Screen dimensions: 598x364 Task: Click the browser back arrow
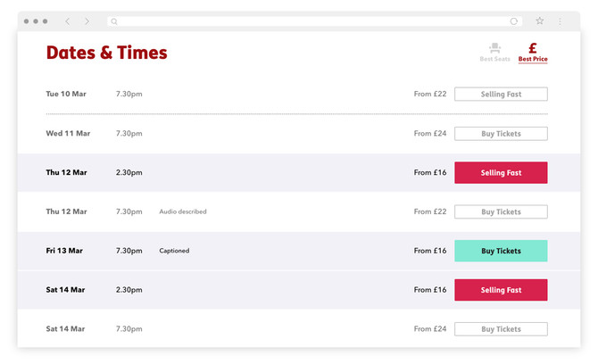[x=68, y=21]
